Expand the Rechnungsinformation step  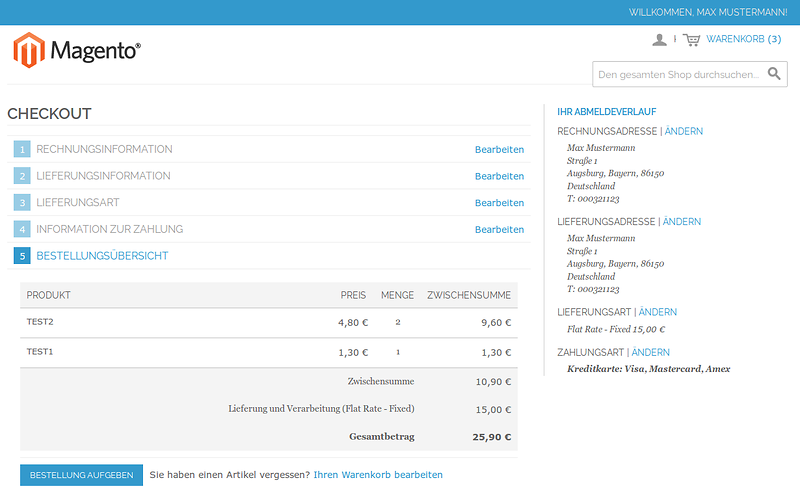click(104, 150)
